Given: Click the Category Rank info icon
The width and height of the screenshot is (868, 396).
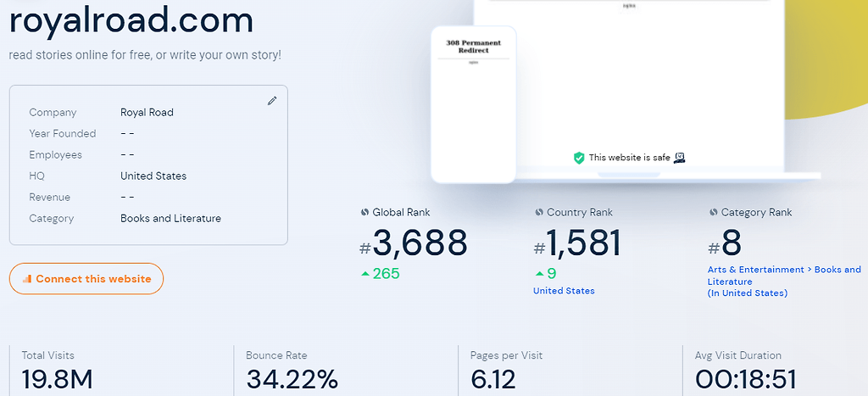Looking at the screenshot, I should click(714, 212).
